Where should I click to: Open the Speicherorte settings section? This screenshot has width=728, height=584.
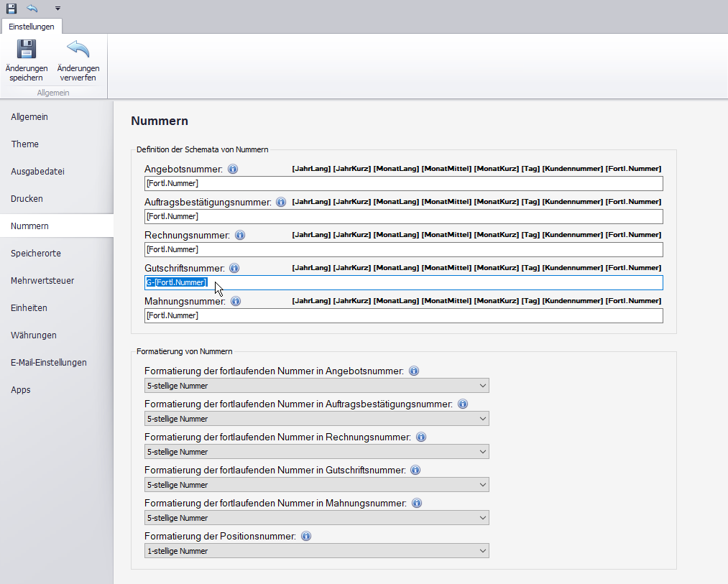coord(36,254)
